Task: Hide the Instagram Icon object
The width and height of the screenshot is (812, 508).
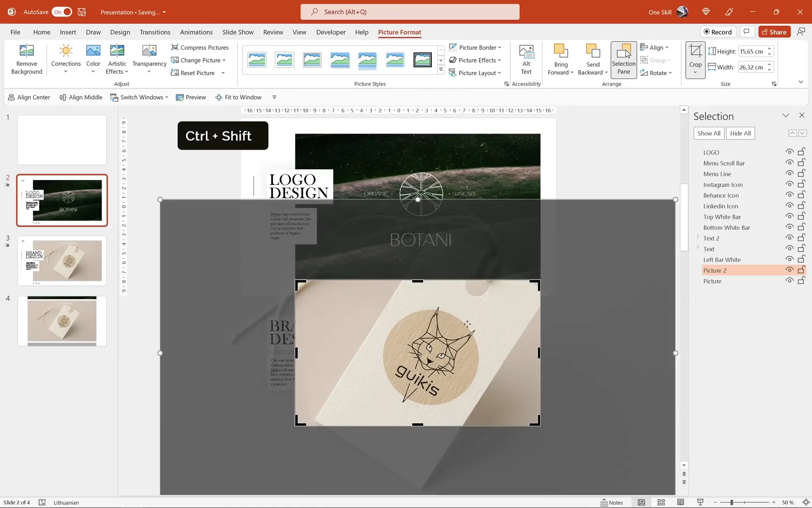Action: [789, 184]
